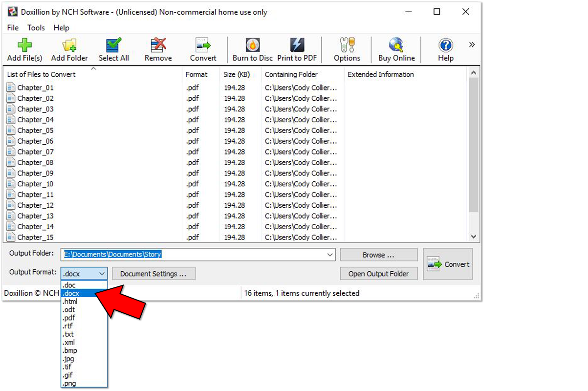
Task: Click the Remove red X icon
Action: point(158,46)
